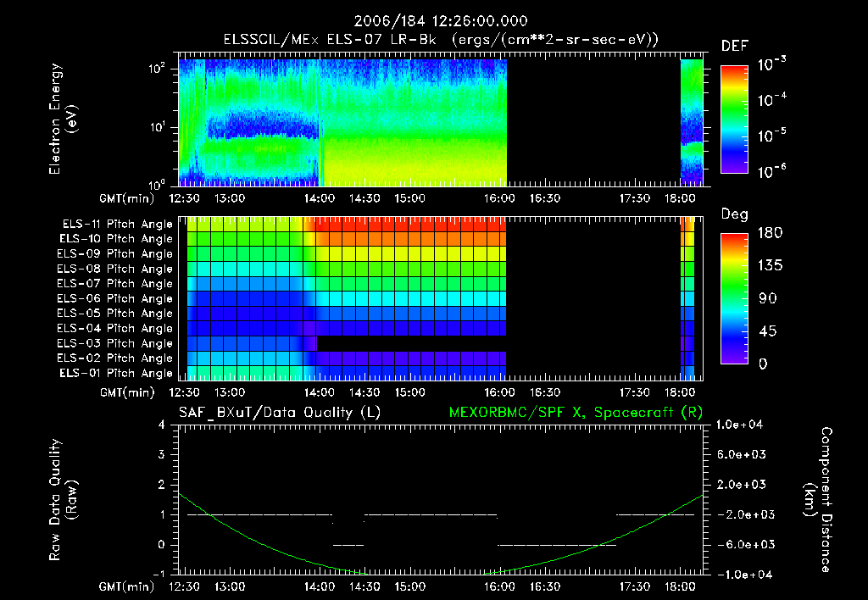Click the isolated 18:00 electron spectrogram strip
Image resolution: width=868 pixels, height=600 pixels.
pyautogui.click(x=692, y=122)
